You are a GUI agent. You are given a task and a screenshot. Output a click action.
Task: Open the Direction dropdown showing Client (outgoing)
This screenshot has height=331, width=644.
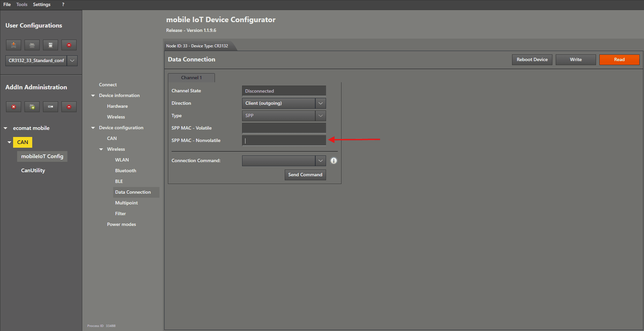tap(320, 103)
